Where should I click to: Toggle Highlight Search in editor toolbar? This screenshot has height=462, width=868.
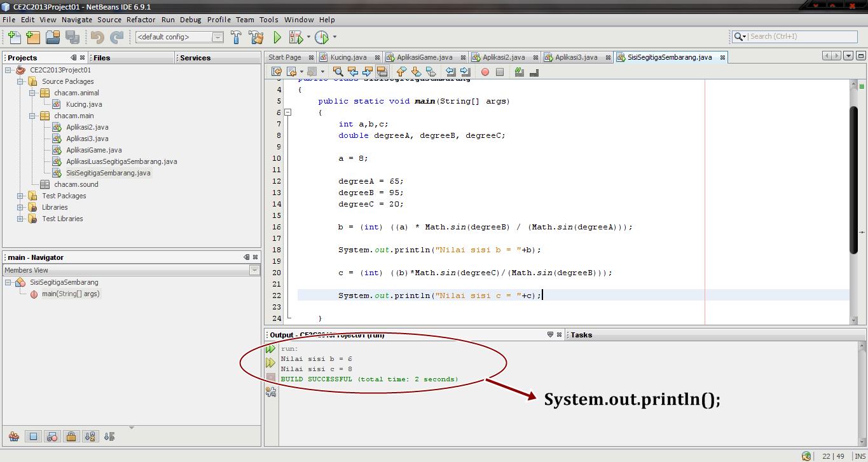382,72
